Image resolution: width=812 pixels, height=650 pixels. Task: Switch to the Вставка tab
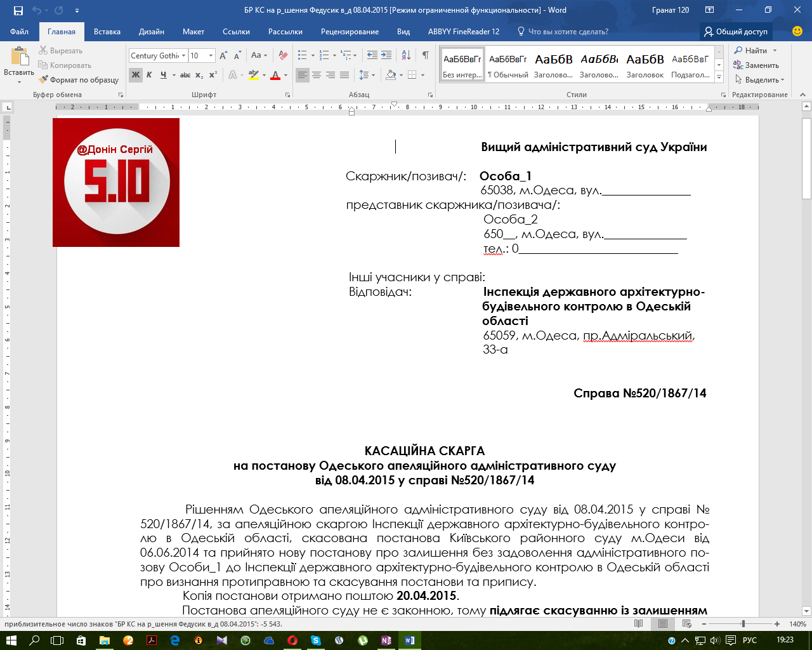108,32
